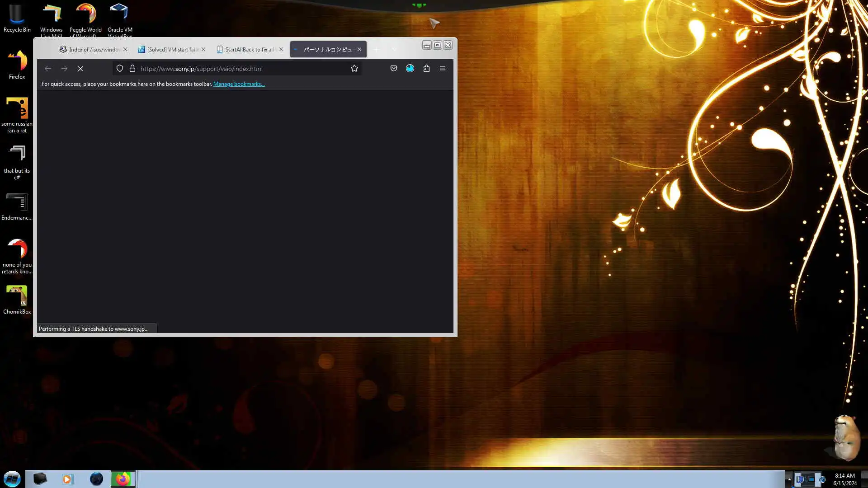Open the Windows Start menu orb
Image resolution: width=868 pixels, height=488 pixels.
pyautogui.click(x=12, y=479)
